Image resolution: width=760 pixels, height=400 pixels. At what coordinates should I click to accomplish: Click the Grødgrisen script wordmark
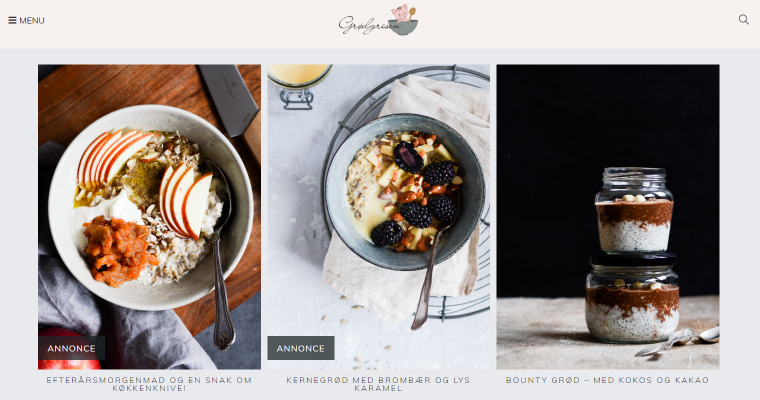click(370, 25)
